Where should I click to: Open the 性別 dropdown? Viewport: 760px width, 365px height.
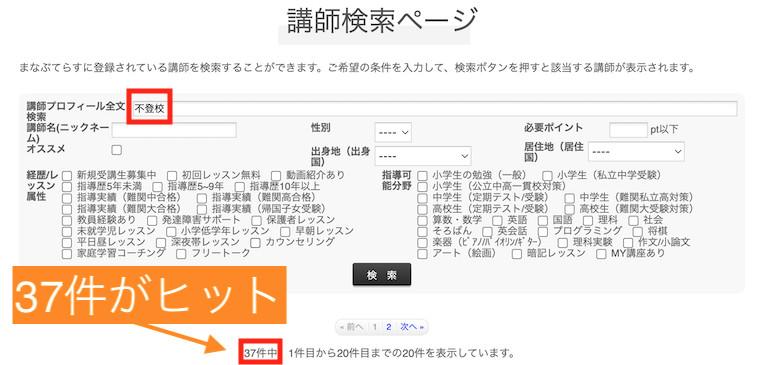pyautogui.click(x=393, y=132)
